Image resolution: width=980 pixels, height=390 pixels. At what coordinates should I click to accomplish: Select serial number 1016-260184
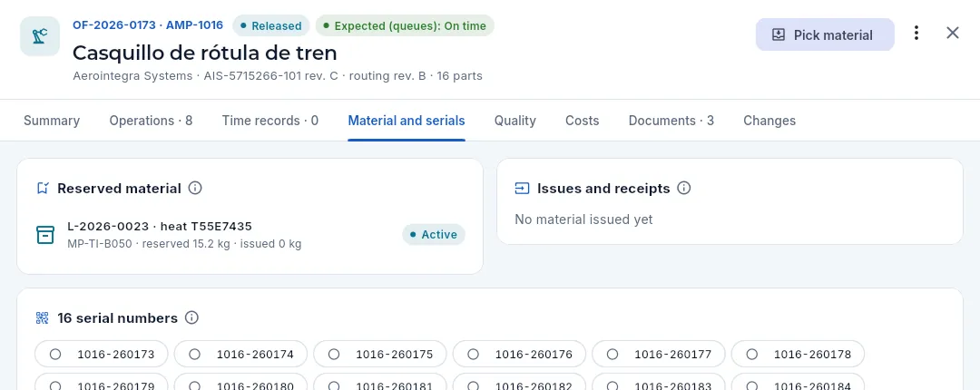[x=799, y=382]
